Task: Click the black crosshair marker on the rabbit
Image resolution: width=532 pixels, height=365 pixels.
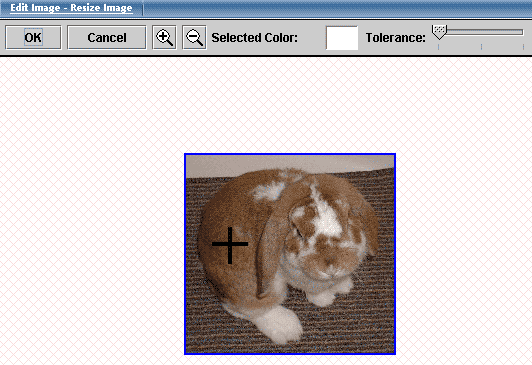Action: point(230,245)
